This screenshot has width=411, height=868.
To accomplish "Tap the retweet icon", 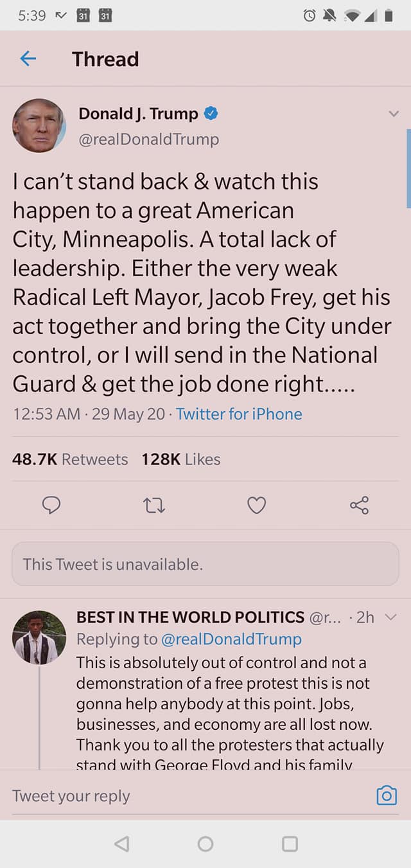I will (x=154, y=506).
